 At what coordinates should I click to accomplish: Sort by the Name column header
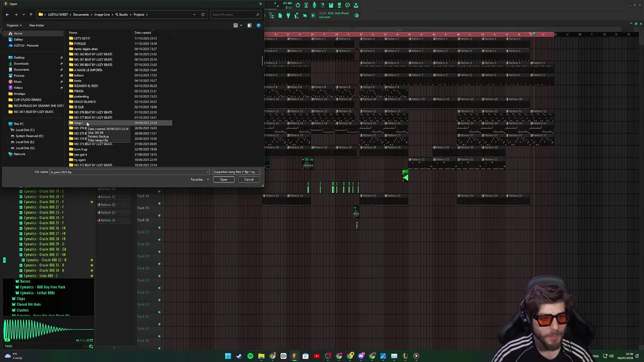73,33
